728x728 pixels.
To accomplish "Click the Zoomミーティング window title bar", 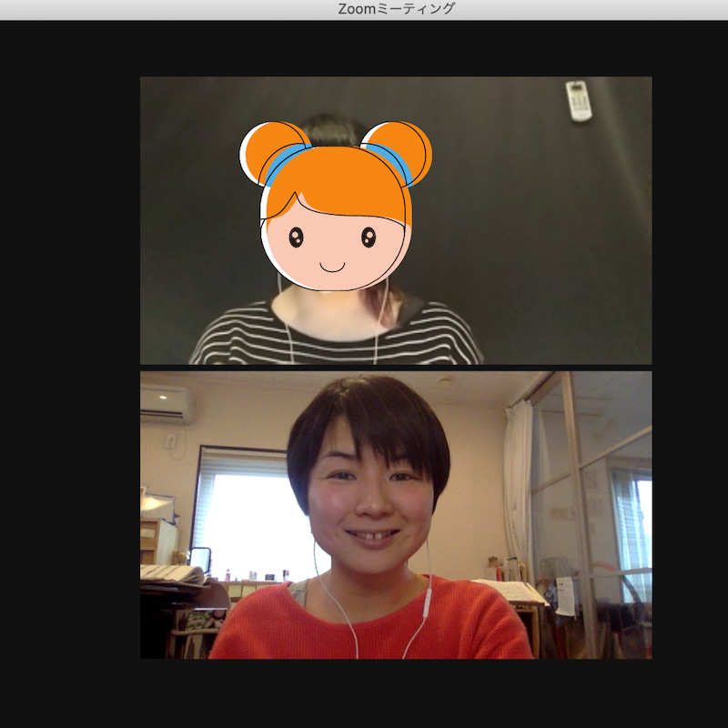I will pyautogui.click(x=364, y=9).
